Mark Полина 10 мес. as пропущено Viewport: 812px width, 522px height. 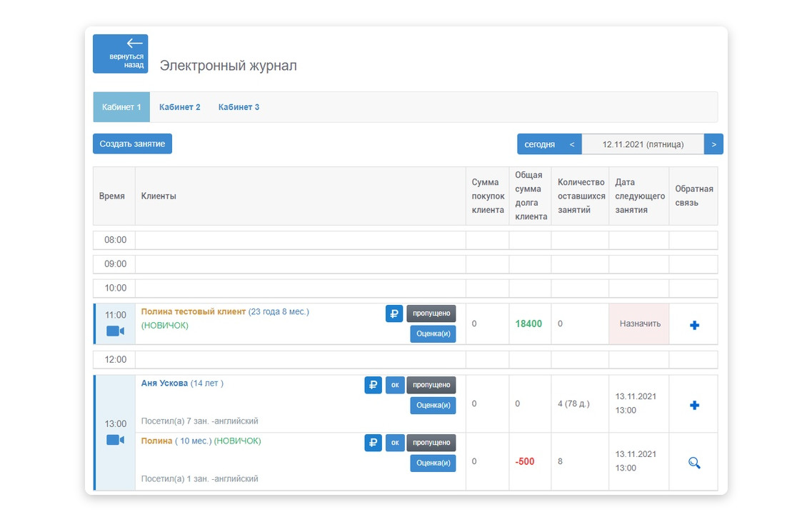(x=431, y=443)
